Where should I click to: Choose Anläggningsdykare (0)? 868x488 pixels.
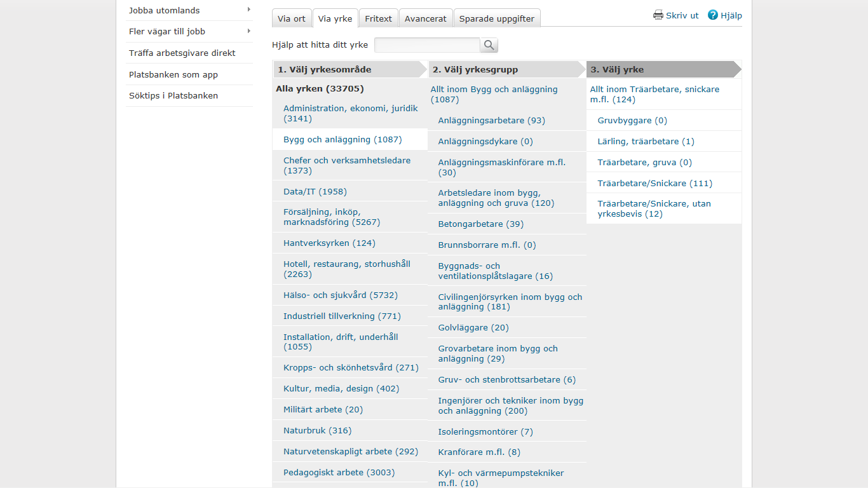point(485,141)
